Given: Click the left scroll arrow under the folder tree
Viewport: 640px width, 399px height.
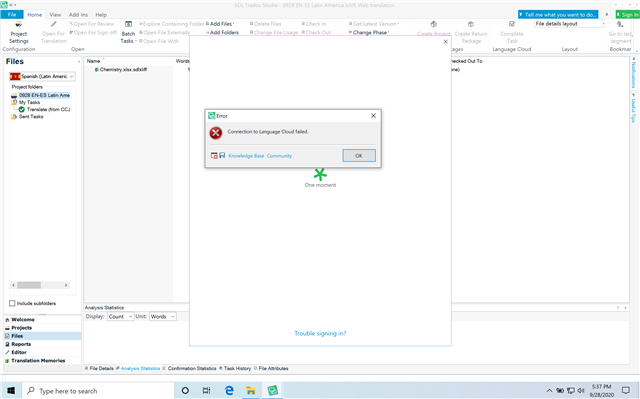Looking at the screenshot, I should coord(13,285).
